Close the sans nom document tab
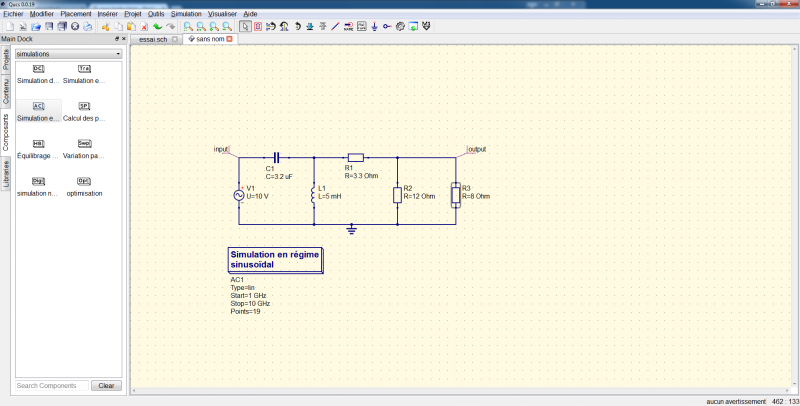This screenshot has width=800, height=406. coord(229,39)
